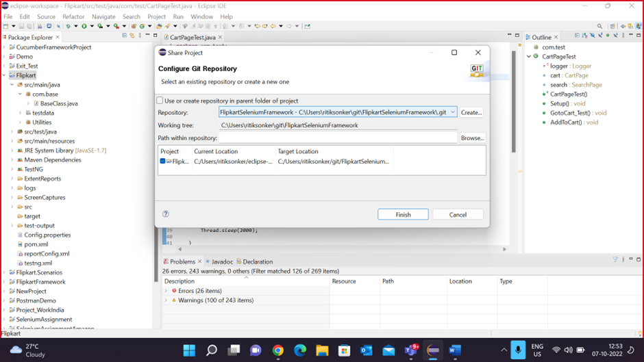Viewport: 644px width, 362px height.
Task: Click Hide Non-Public Members green dot in Outline
Action: [608, 36]
